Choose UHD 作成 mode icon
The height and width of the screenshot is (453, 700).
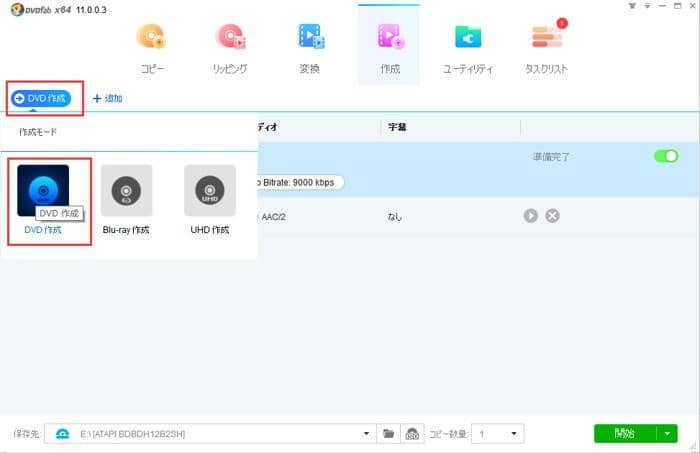point(209,190)
